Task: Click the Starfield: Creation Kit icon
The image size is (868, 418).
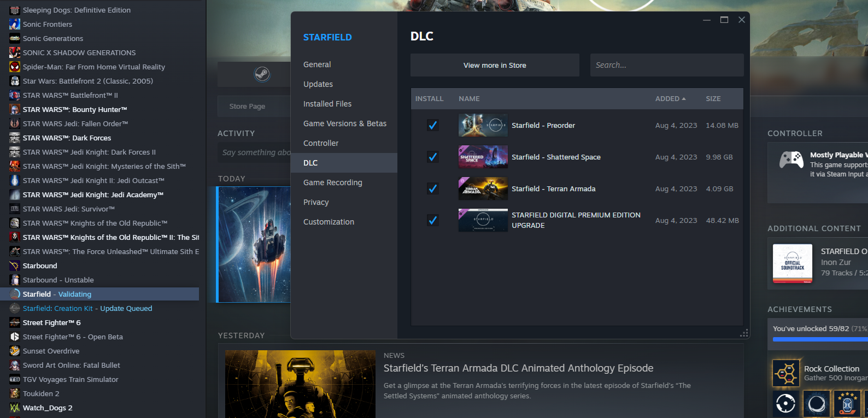Action: [x=15, y=308]
